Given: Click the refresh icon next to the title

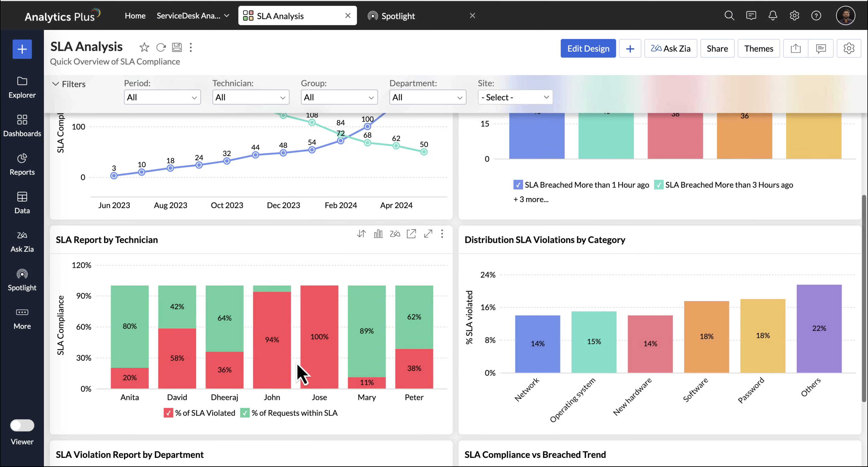Looking at the screenshot, I should [161, 47].
